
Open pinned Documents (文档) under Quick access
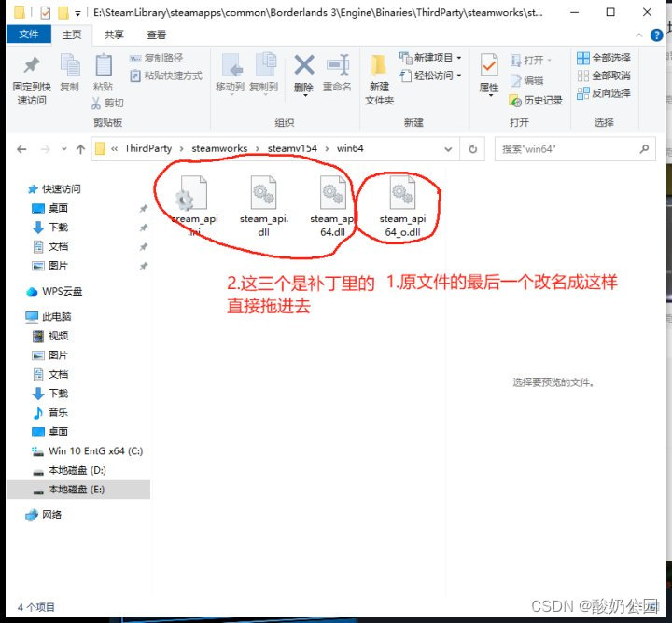pyautogui.click(x=49, y=246)
